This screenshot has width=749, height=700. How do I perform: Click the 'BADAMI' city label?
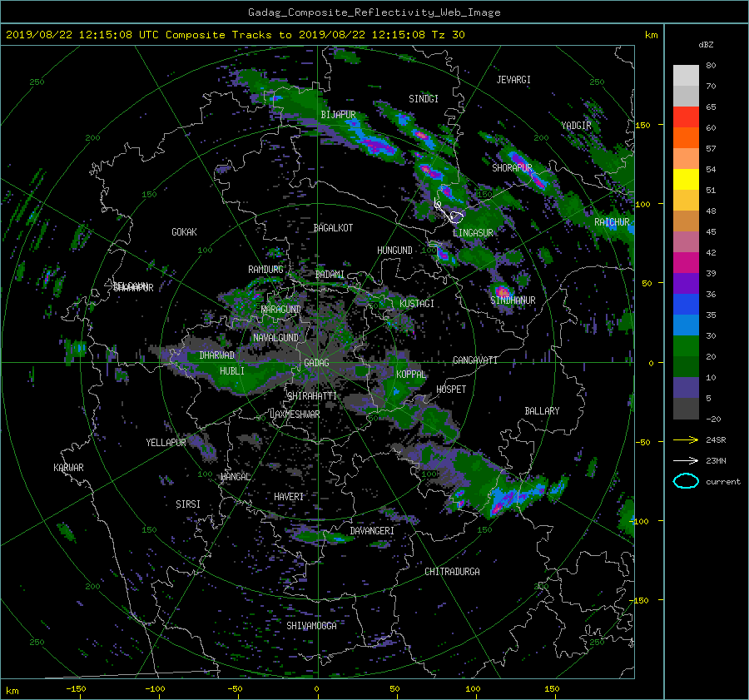[330, 275]
